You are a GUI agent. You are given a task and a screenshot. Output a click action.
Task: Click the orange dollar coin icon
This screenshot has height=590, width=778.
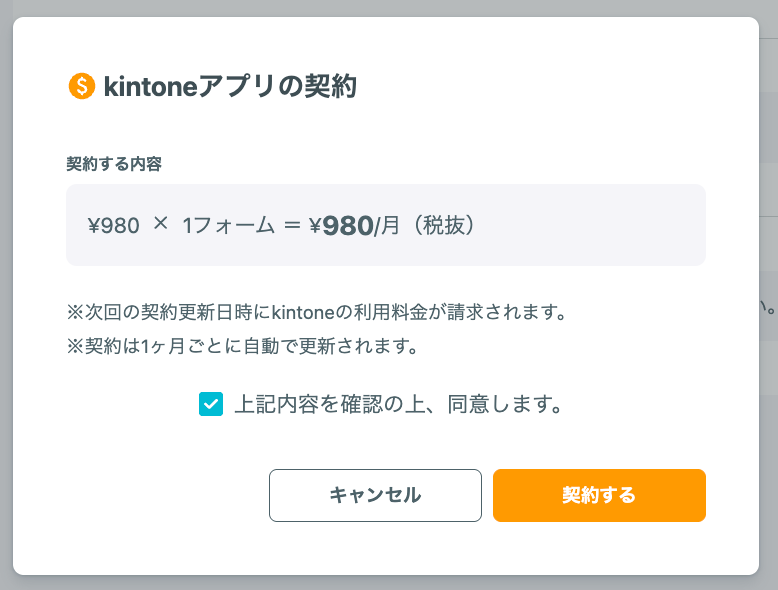point(81,86)
